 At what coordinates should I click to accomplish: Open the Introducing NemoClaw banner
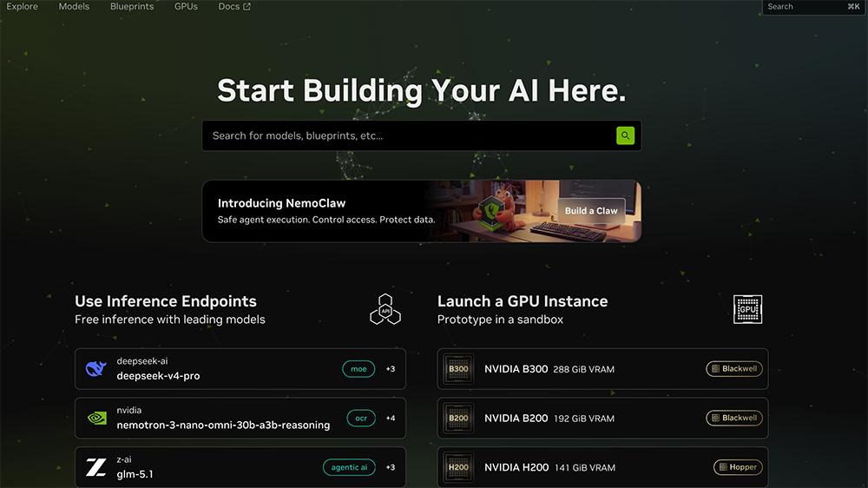(x=422, y=211)
